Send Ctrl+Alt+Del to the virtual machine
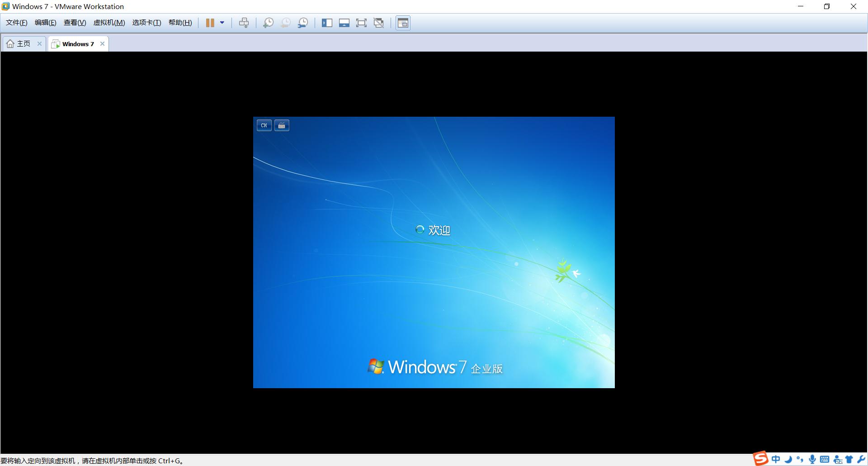 tap(244, 23)
